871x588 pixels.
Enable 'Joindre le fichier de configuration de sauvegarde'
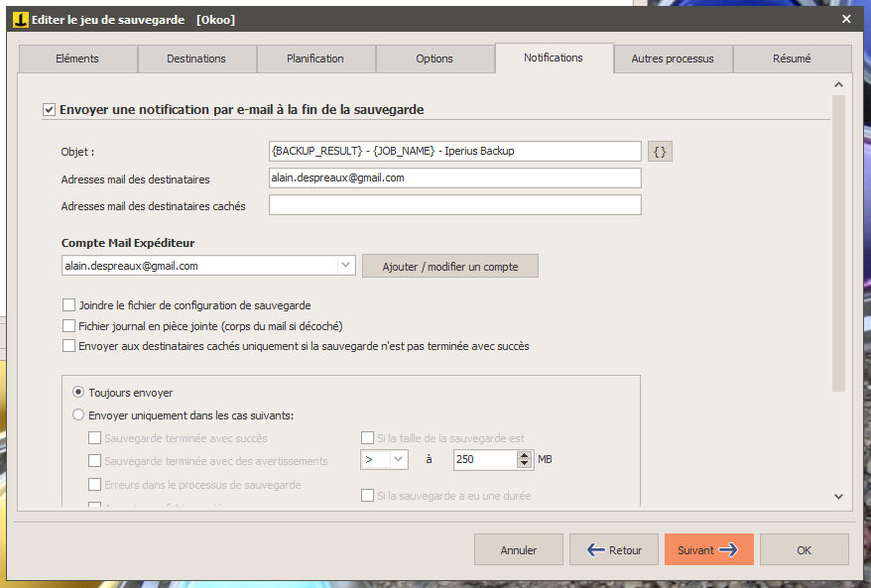(x=69, y=306)
